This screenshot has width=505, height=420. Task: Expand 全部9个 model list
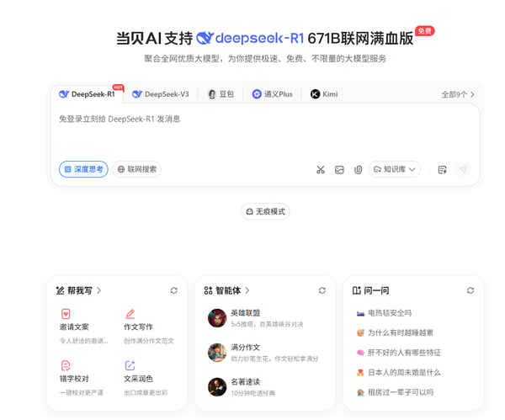(458, 94)
